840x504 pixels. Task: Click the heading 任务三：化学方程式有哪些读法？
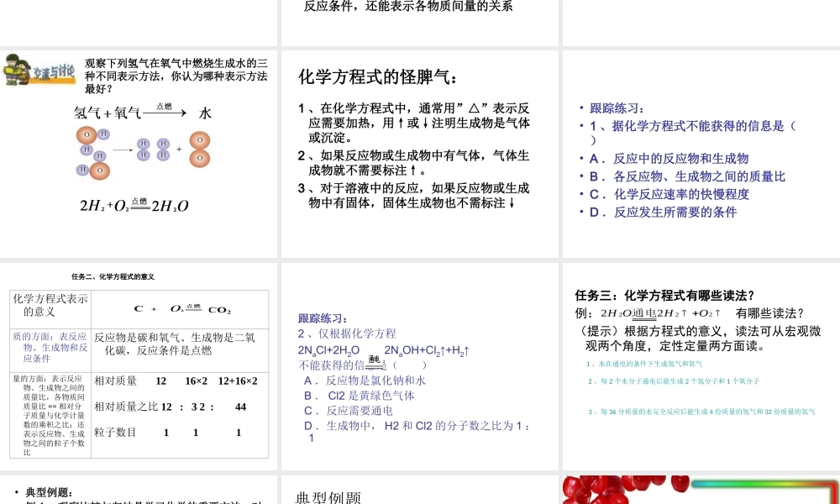click(664, 295)
